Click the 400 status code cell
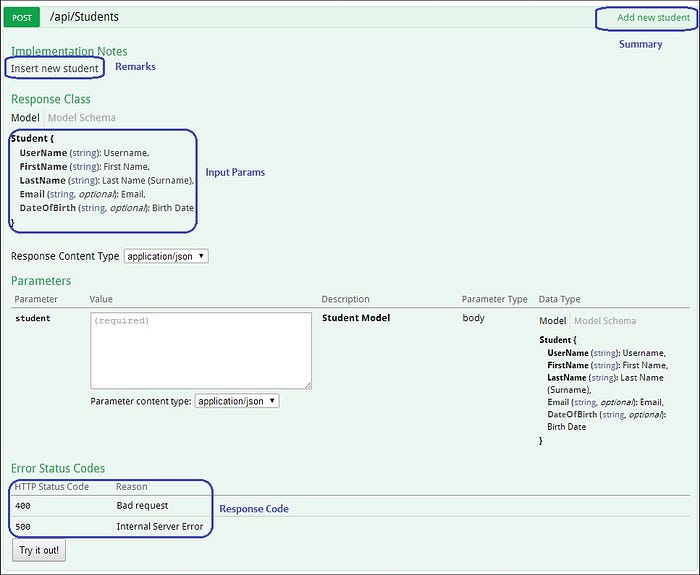This screenshot has height=575, width=700. pos(23,506)
